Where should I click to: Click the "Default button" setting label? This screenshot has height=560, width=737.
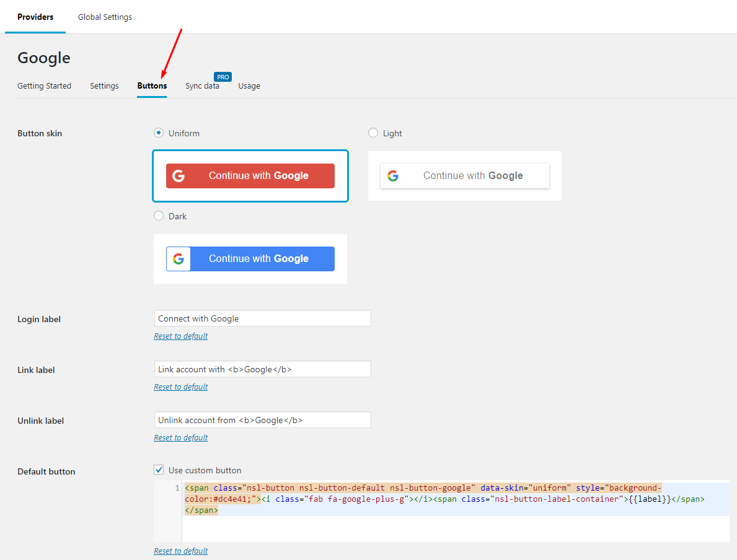point(46,471)
